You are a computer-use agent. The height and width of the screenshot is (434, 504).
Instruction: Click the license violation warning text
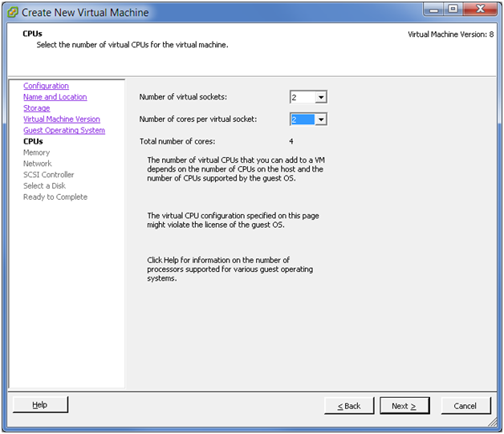pyautogui.click(x=233, y=221)
